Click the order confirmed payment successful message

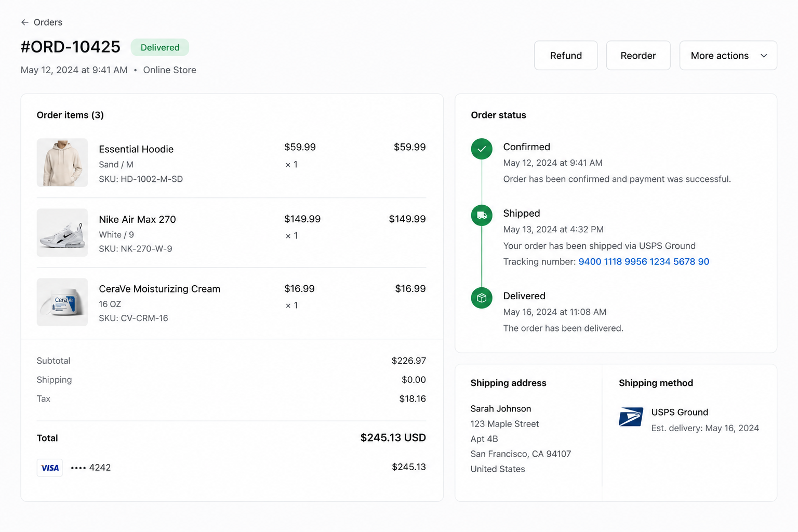(617, 179)
